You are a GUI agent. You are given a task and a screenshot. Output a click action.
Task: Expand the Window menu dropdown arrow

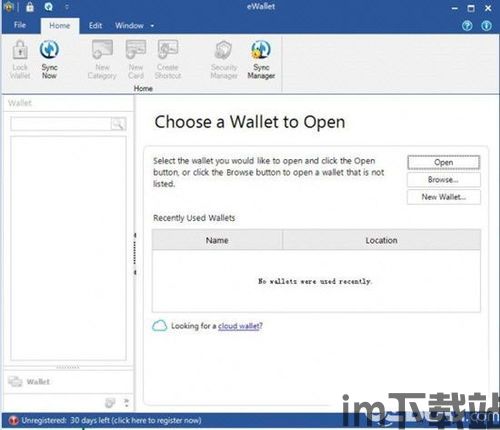tap(152, 26)
